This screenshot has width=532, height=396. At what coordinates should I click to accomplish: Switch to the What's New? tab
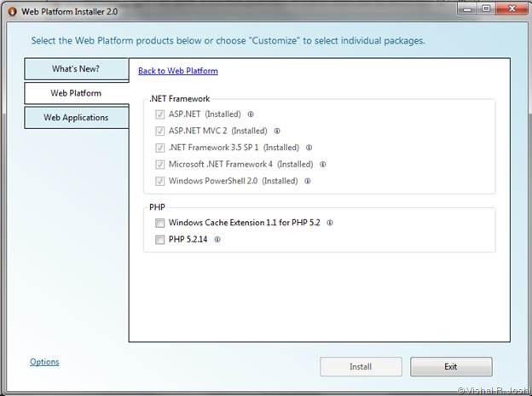(x=76, y=69)
